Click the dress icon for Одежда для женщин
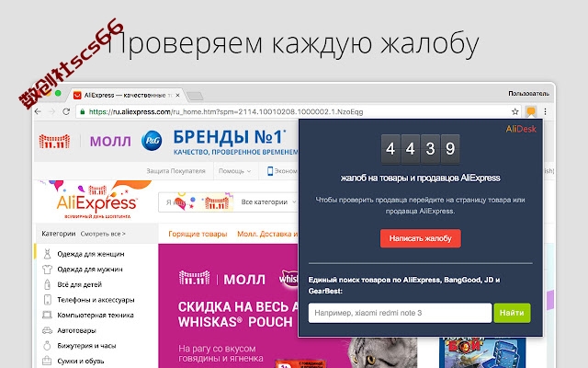 tap(47, 254)
